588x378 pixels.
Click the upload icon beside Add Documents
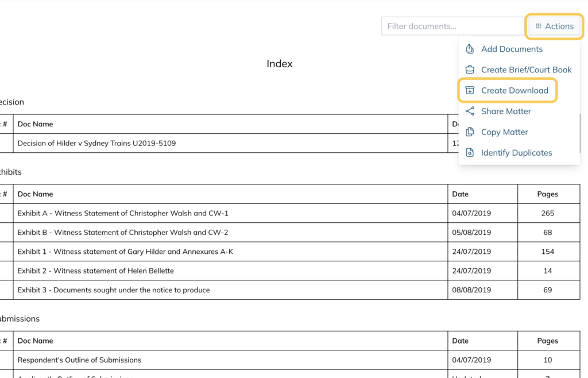click(x=470, y=49)
